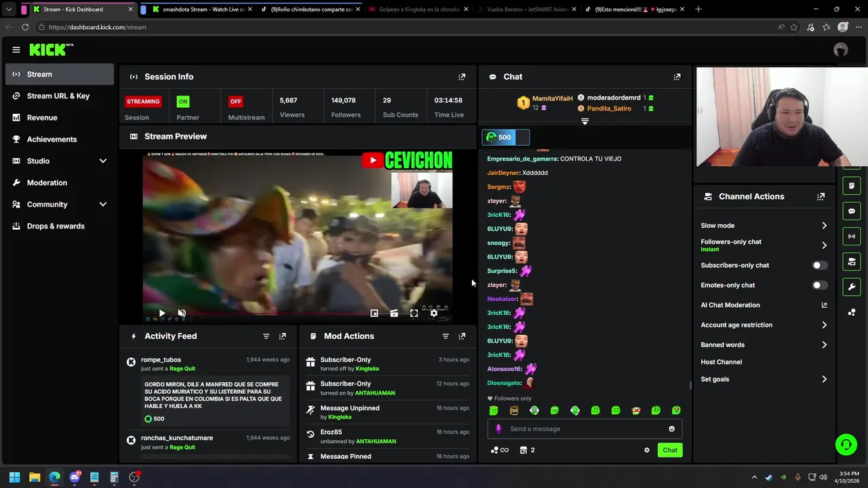Toggle Emotes-only chat switch
Screen dimensions: 868x488
coord(820,285)
